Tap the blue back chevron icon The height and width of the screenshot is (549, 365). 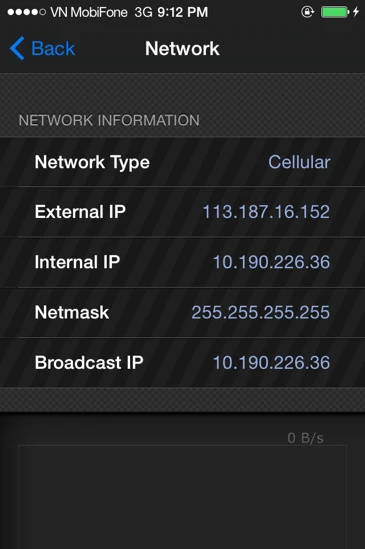[x=17, y=48]
